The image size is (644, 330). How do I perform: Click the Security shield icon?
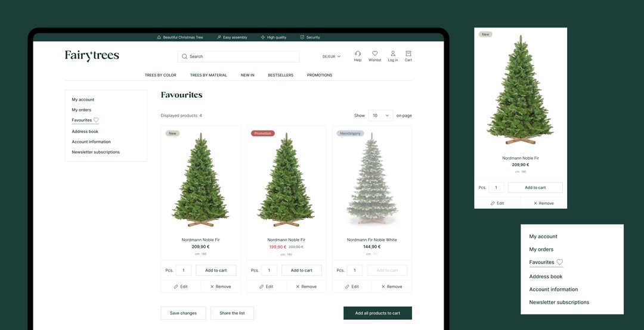click(x=302, y=38)
